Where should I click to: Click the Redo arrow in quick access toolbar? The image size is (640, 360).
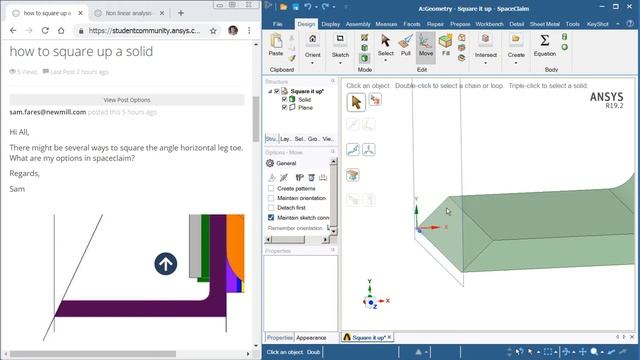point(325,7)
